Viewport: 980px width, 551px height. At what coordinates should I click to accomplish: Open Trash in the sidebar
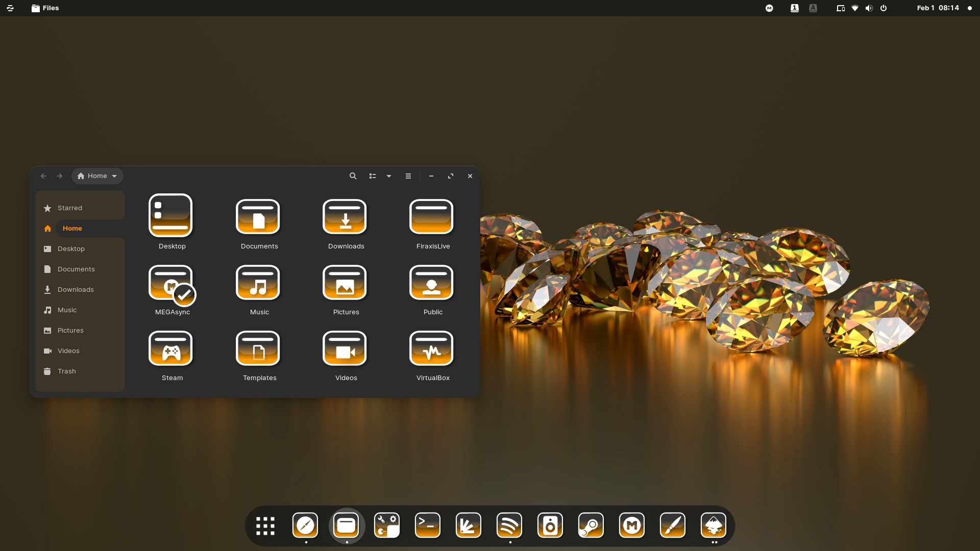tap(81, 371)
